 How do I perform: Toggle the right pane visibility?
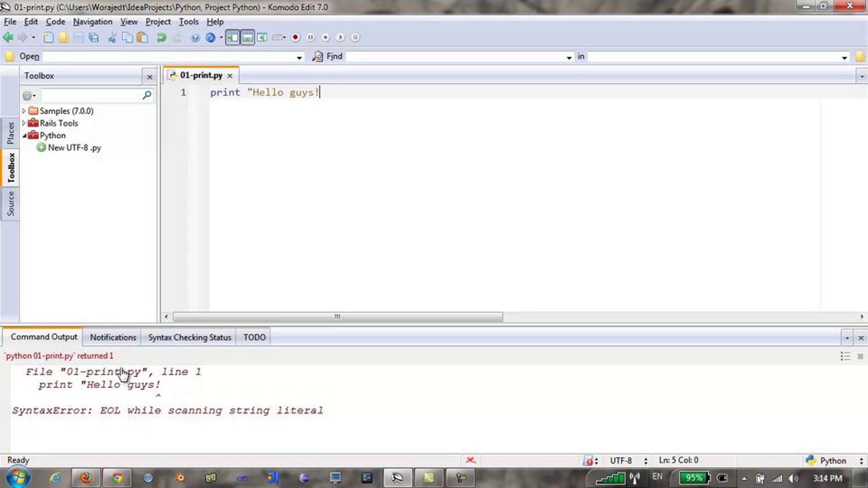(262, 37)
